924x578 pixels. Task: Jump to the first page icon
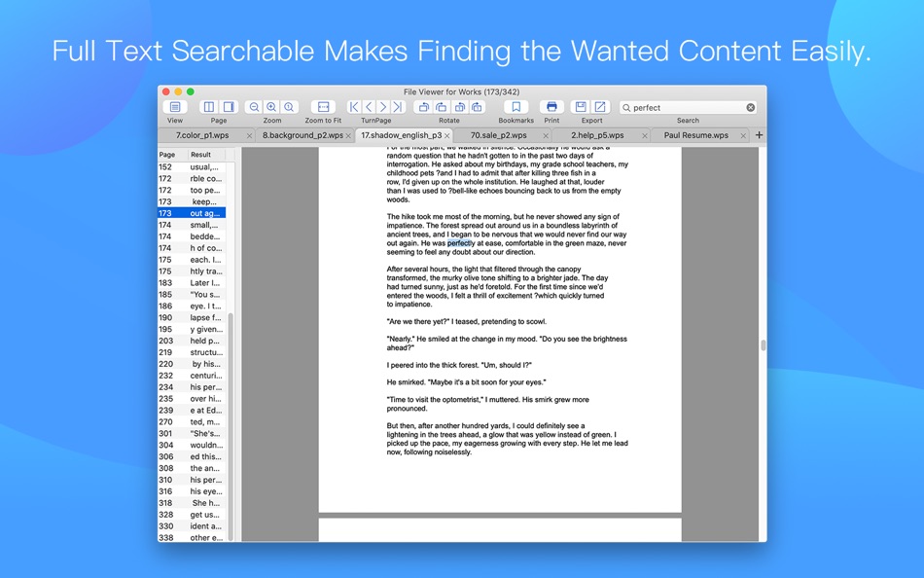point(354,107)
